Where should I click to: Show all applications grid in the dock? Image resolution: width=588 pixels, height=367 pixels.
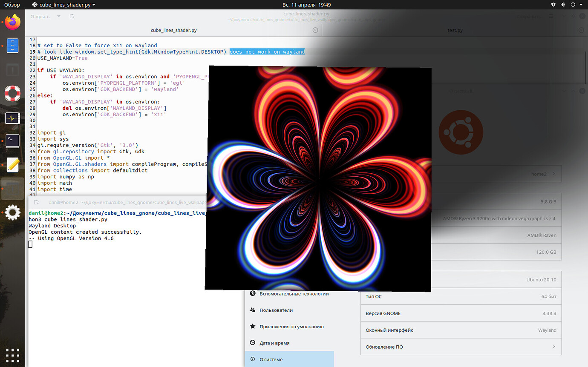tap(12, 356)
